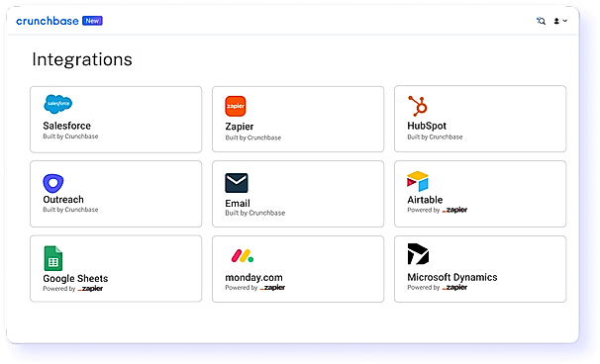The width and height of the screenshot is (600, 364).
Task: Click the Integrations page heading
Action: [x=82, y=59]
